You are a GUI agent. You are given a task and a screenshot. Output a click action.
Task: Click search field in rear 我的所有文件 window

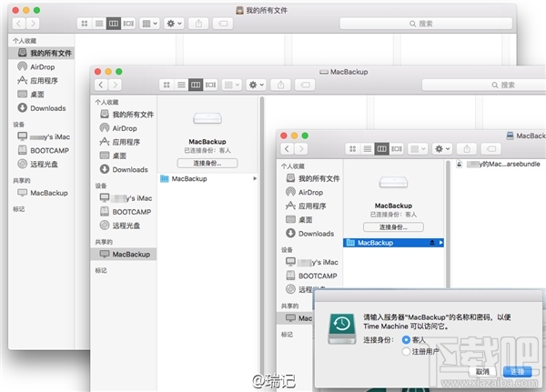pos(426,24)
